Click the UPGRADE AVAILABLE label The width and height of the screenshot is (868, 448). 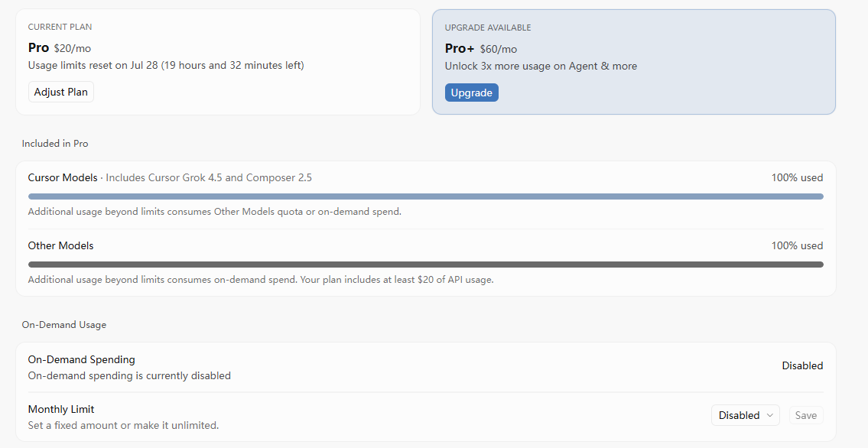tap(488, 27)
